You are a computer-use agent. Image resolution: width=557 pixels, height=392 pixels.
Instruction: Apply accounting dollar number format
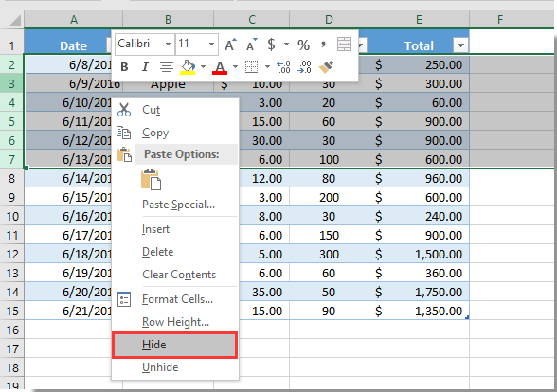271,45
